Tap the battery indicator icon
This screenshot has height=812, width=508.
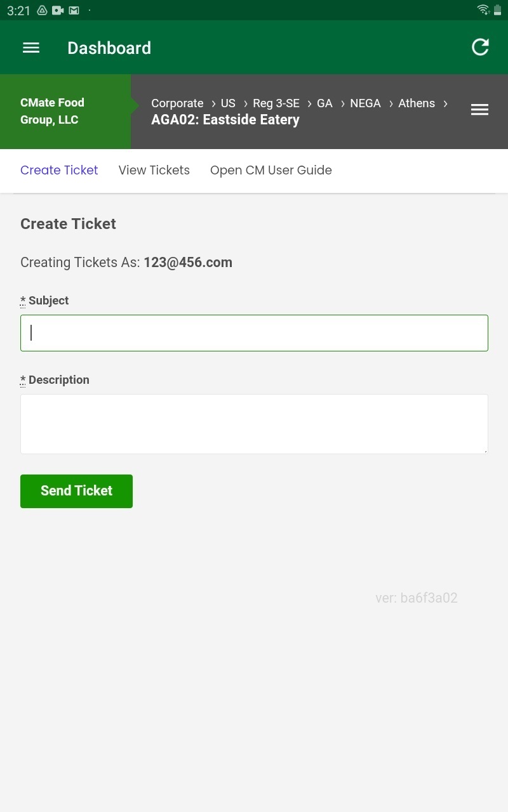tap(497, 10)
